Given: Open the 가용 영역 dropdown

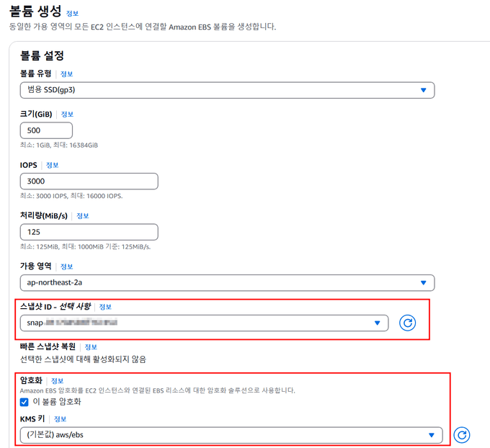Looking at the screenshot, I should coord(227,283).
